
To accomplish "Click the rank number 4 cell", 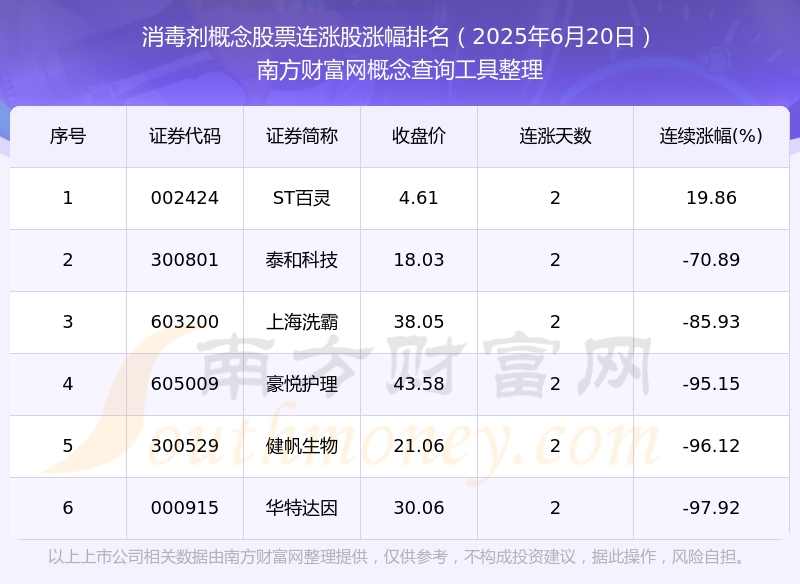I will [x=68, y=384].
